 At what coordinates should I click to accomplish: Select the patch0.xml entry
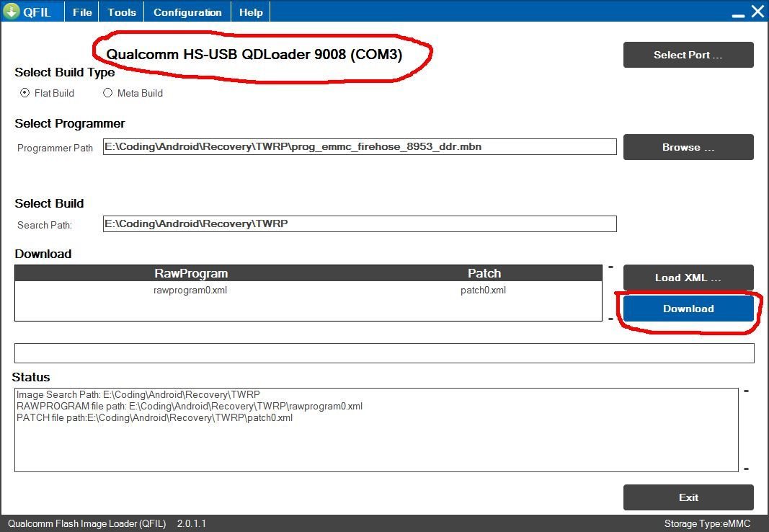483,291
